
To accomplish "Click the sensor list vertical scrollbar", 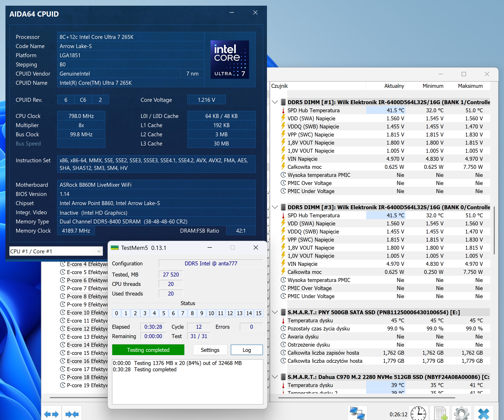I will tap(494, 230).
